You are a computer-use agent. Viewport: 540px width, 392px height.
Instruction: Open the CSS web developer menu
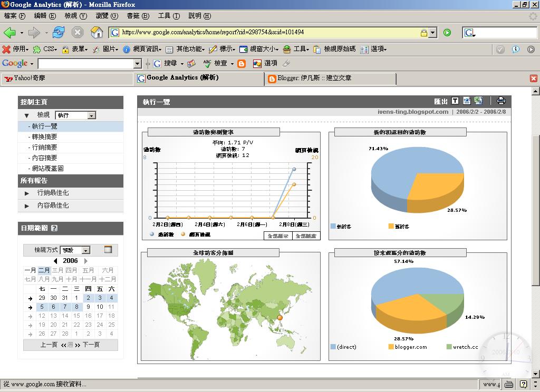45,49
